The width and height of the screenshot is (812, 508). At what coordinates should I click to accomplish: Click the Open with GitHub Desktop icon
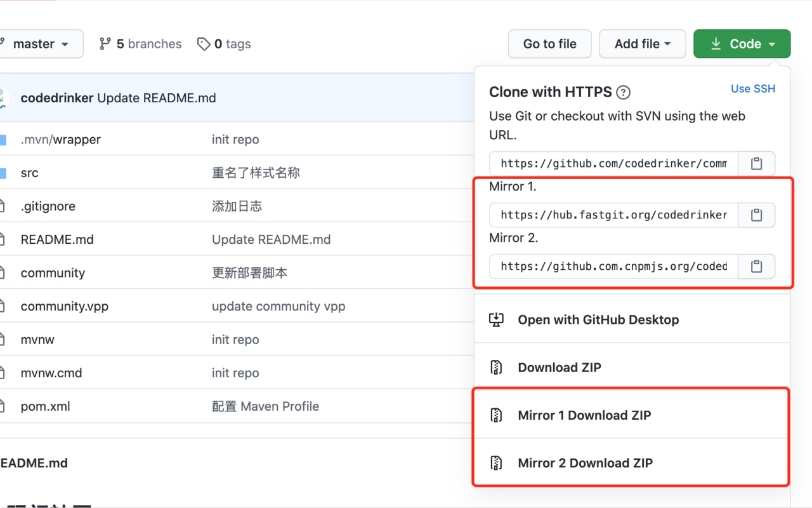497,319
